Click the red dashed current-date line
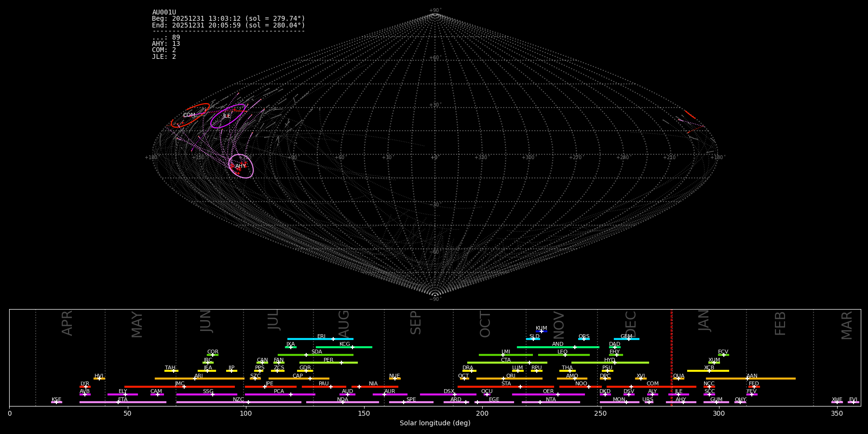 coord(671,357)
